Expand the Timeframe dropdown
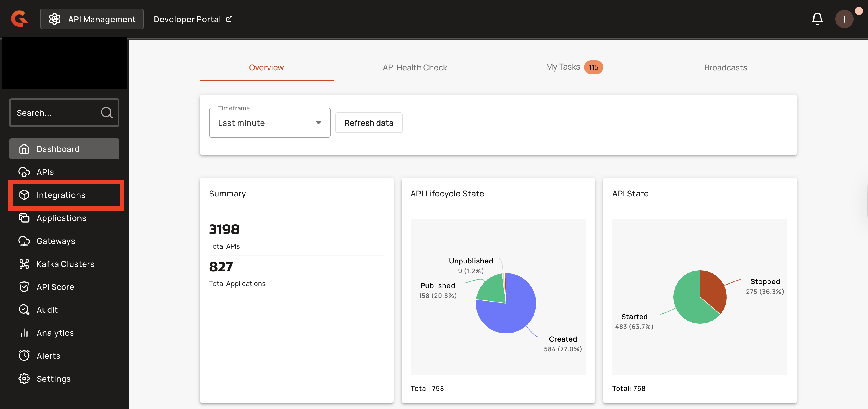Screen dimensions: 868x409 [x=269, y=123]
